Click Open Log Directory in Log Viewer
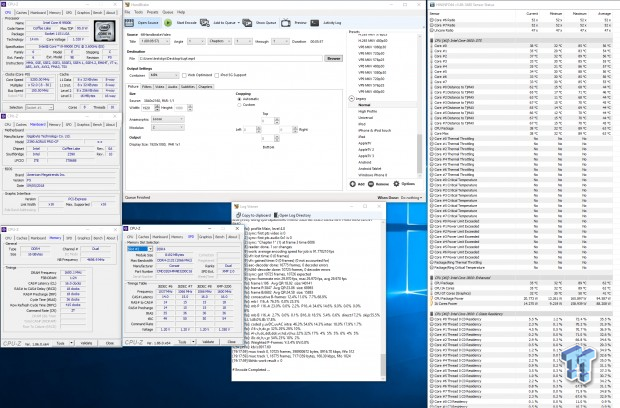 (292, 215)
